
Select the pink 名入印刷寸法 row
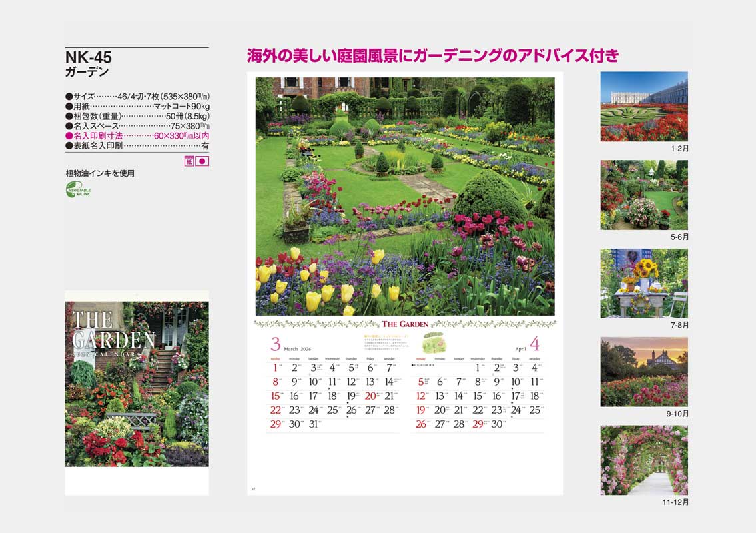tap(137, 136)
